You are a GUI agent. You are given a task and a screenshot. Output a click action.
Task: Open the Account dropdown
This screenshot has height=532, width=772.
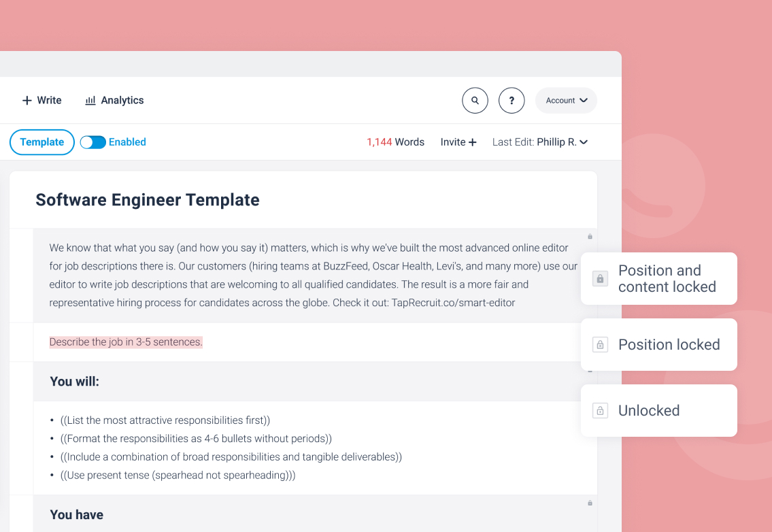pos(565,100)
